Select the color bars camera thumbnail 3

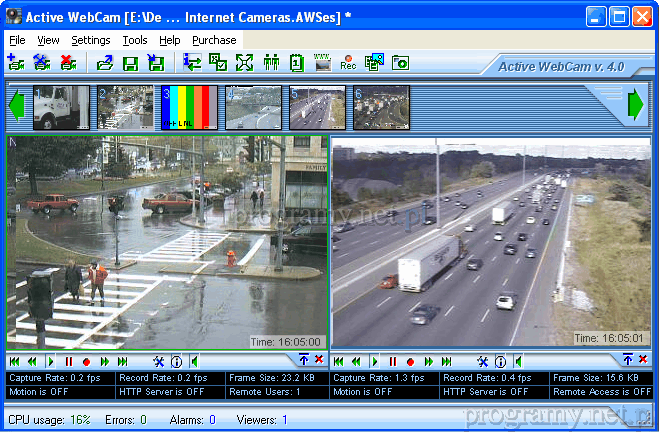click(x=189, y=107)
